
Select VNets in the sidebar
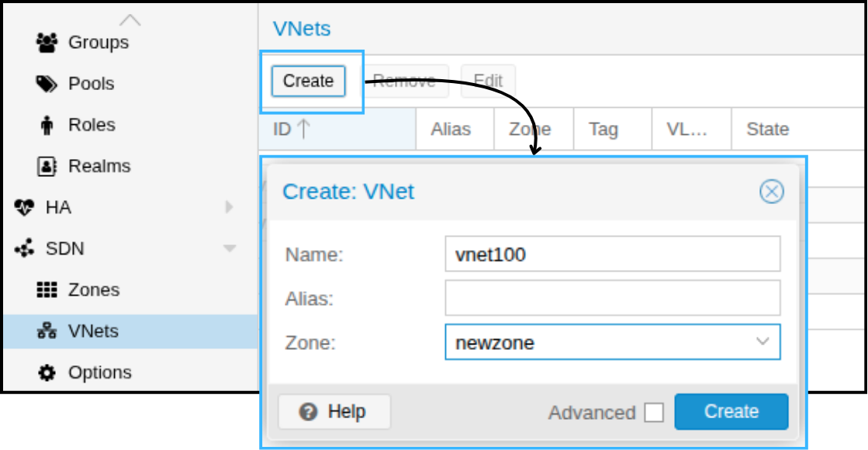[93, 331]
